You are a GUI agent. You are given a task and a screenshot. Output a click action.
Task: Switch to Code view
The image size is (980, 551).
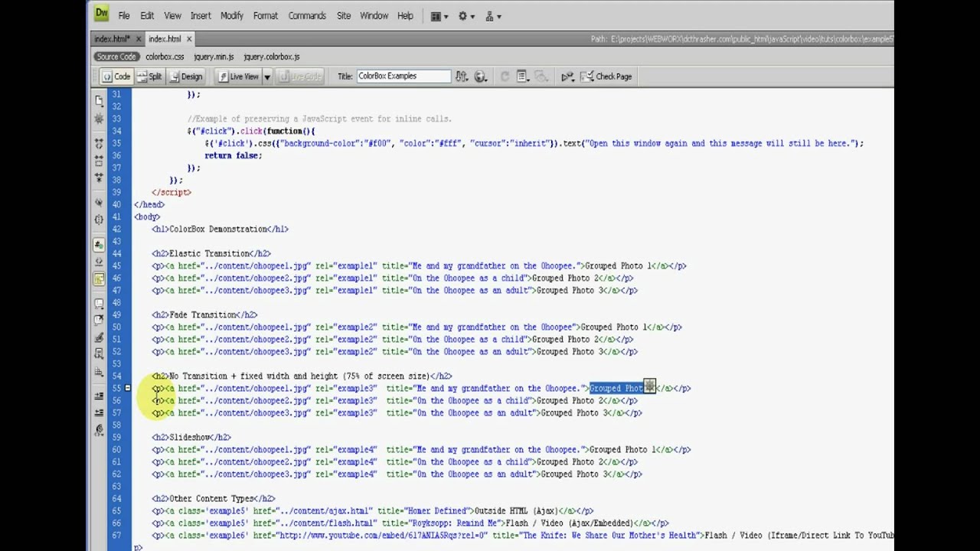(x=116, y=77)
